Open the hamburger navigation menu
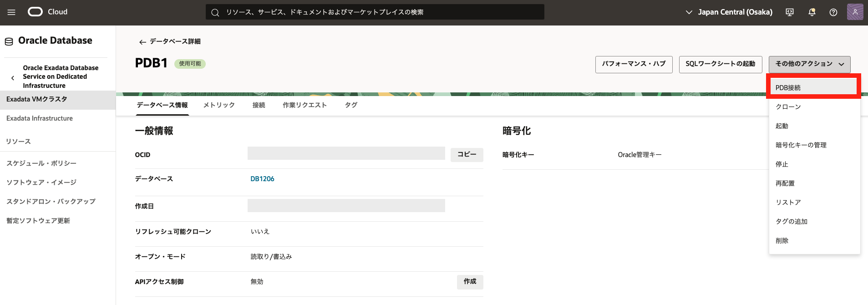 (11, 12)
